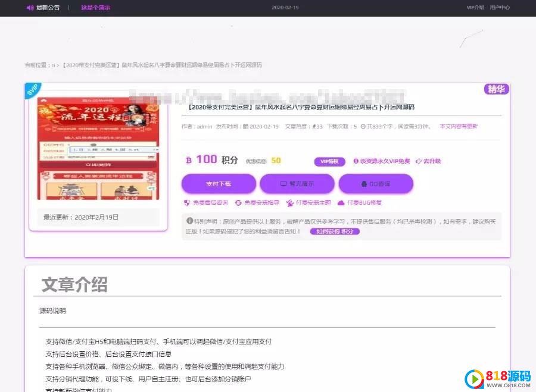Click the bitcoin-style points icon before 100

click(188, 160)
